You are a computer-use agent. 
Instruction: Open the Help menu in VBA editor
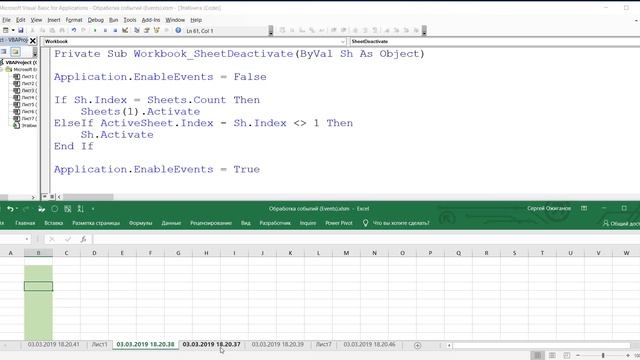point(196,20)
